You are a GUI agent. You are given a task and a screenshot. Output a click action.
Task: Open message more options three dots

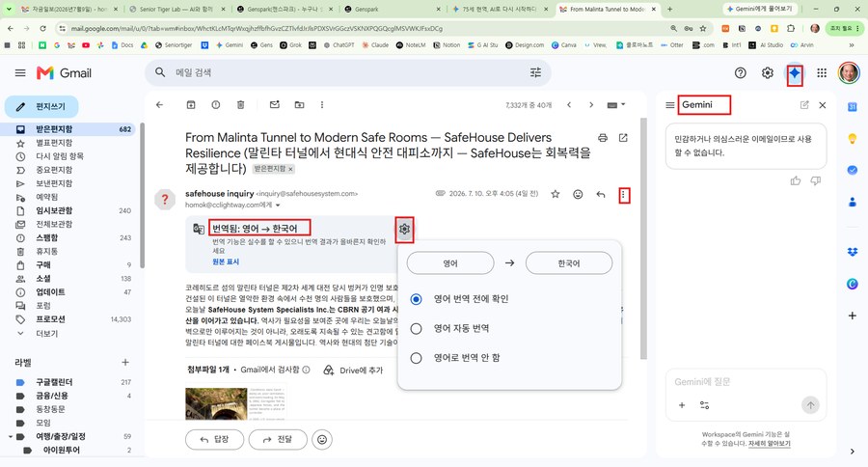(624, 195)
